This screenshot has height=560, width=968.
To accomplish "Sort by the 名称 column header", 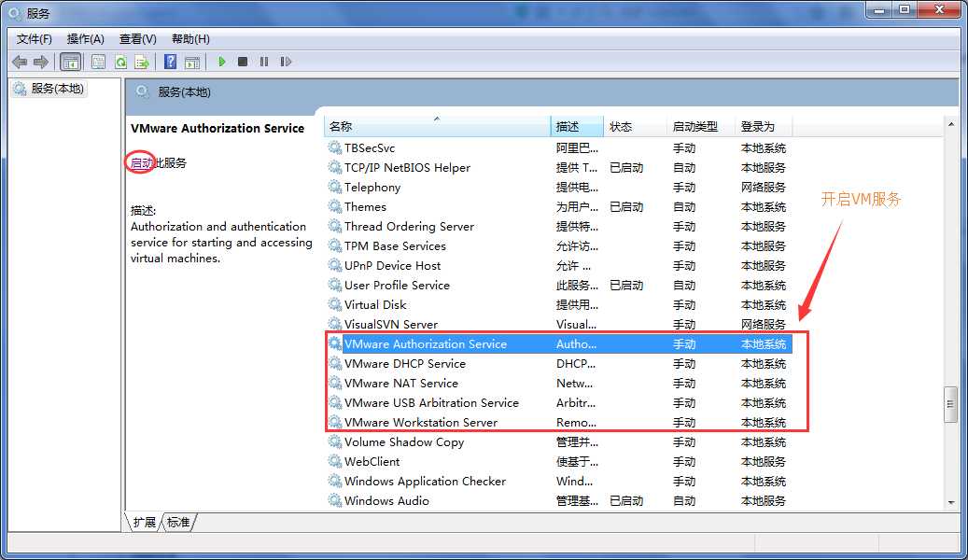I will click(x=437, y=127).
